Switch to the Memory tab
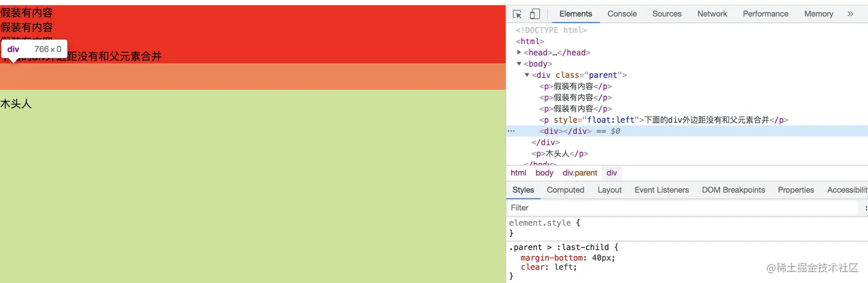 (x=819, y=14)
